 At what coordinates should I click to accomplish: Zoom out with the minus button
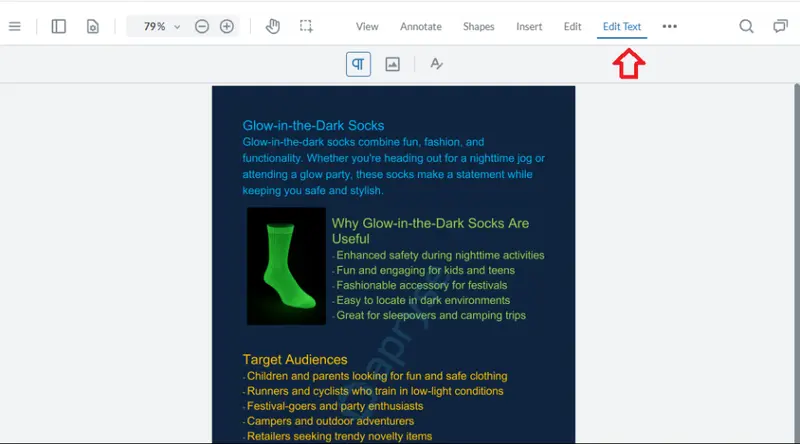tap(202, 26)
